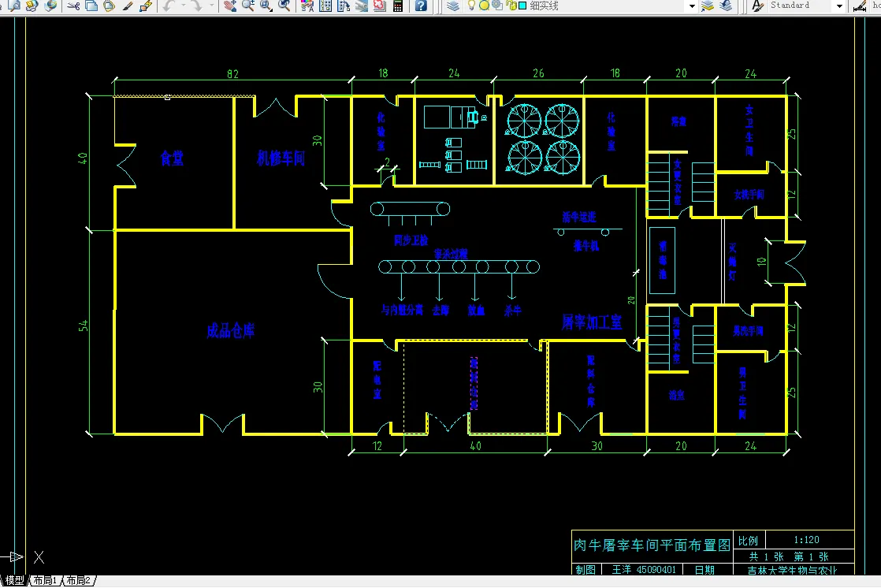Open the Text Style manager icon
881x588 pixels.
pyautogui.click(x=757, y=6)
